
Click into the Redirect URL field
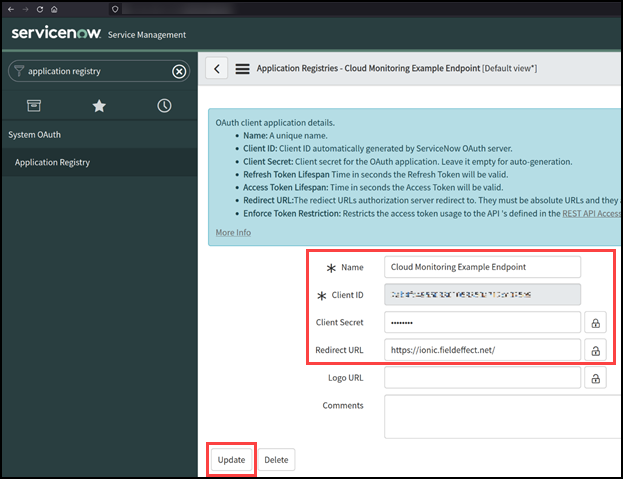482,350
